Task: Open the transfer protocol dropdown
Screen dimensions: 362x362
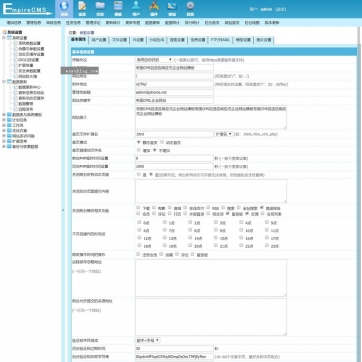Action: pyautogui.click(x=154, y=60)
